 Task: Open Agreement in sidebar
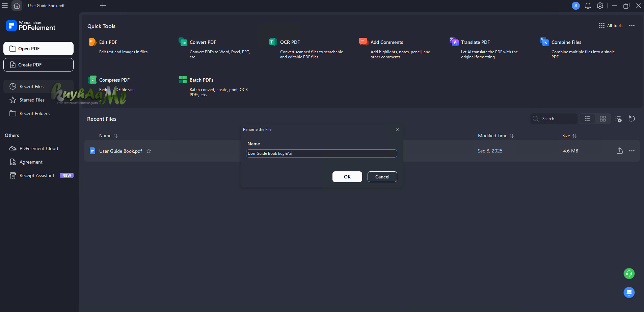(x=38, y=162)
